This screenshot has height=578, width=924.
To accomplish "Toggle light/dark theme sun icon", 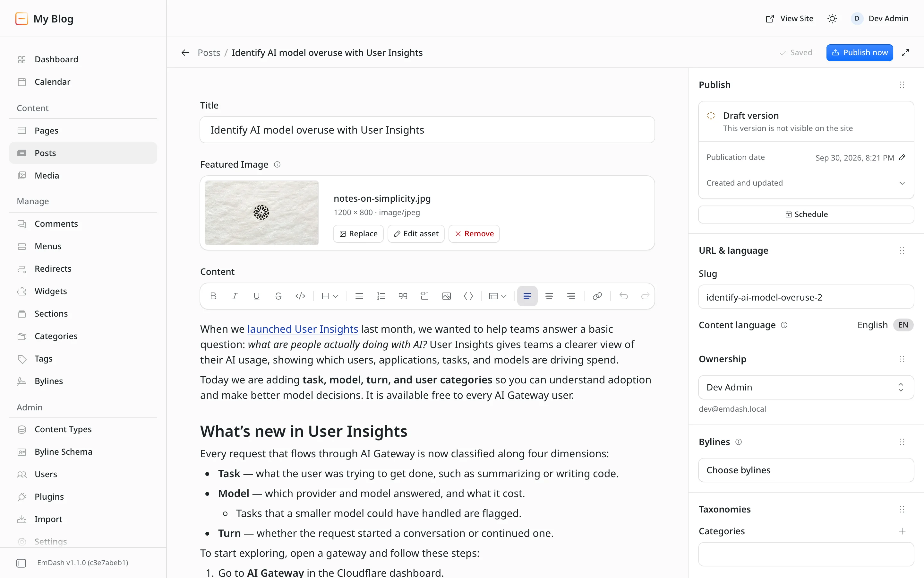I will [832, 18].
